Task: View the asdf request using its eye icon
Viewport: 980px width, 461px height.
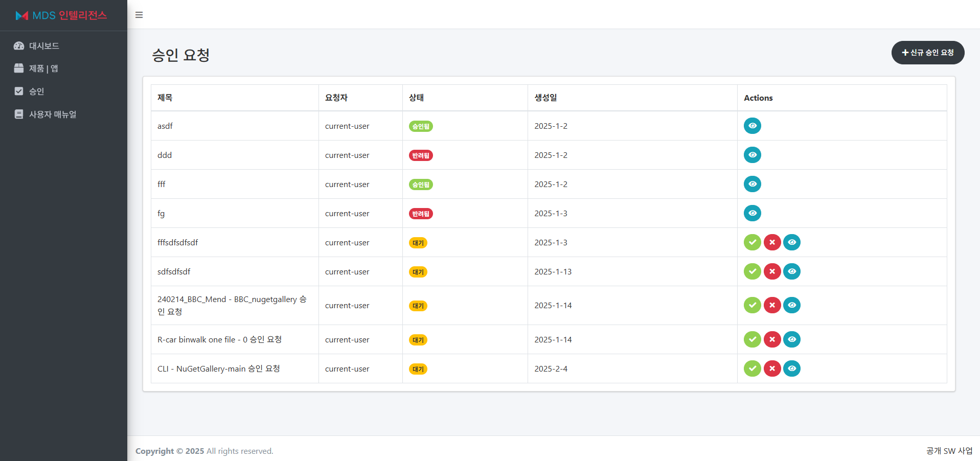Action: tap(752, 126)
